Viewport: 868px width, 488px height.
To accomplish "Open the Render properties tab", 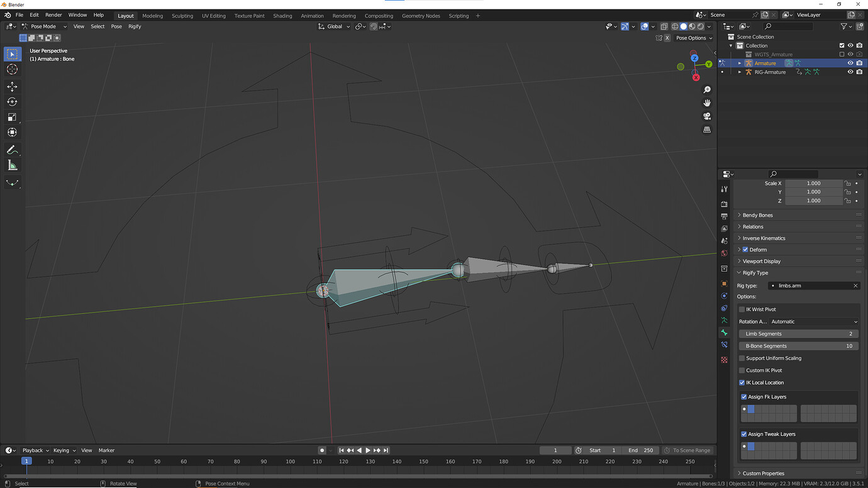I will [725, 204].
